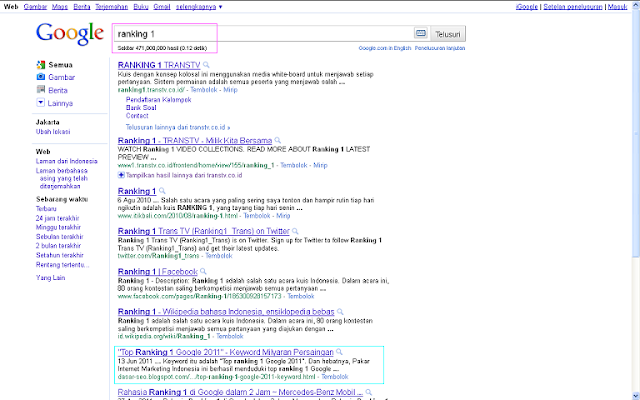Expand Lainnya dropdown arrow in sidebar
The width and height of the screenshot is (640, 400).
[40, 102]
